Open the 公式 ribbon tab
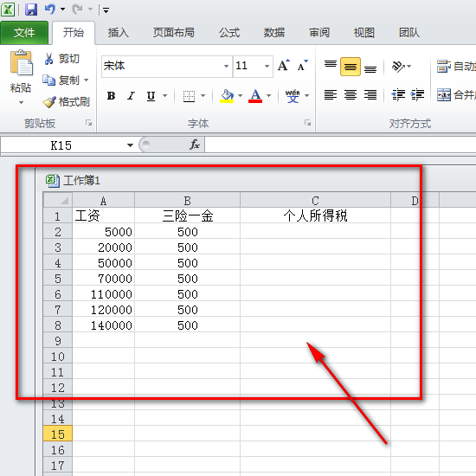476x476 pixels. tap(229, 33)
